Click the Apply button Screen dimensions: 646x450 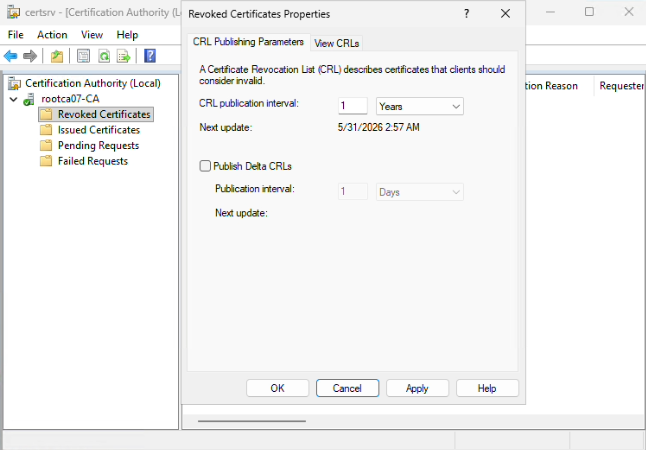pos(417,388)
